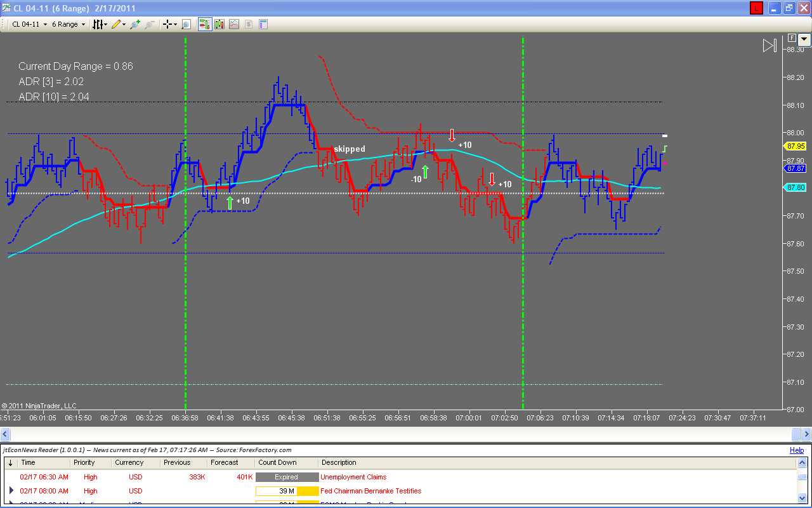Open the CL 04-11 instrument dropdown
This screenshot has width=812, height=508.
point(29,24)
